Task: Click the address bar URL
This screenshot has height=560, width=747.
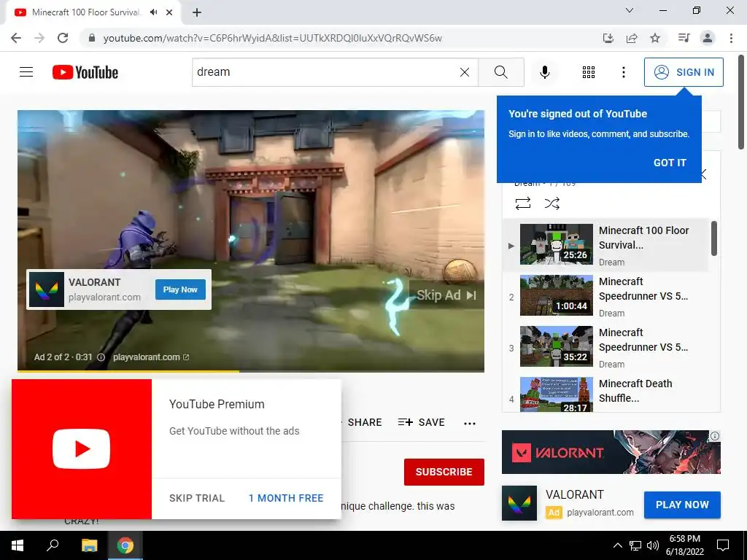Action: point(273,38)
